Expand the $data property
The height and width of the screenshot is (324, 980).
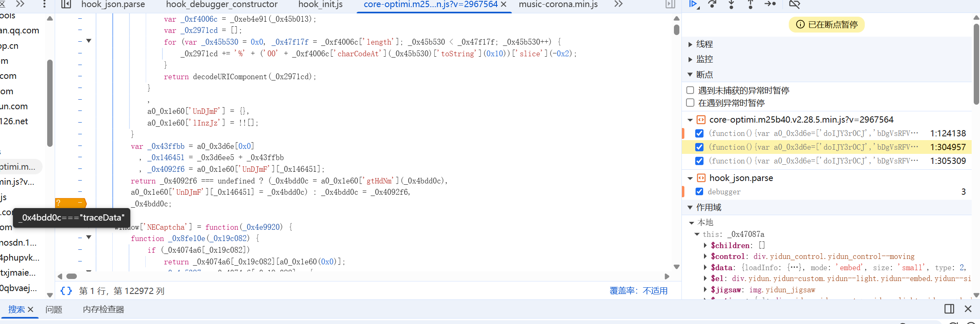[706, 268]
